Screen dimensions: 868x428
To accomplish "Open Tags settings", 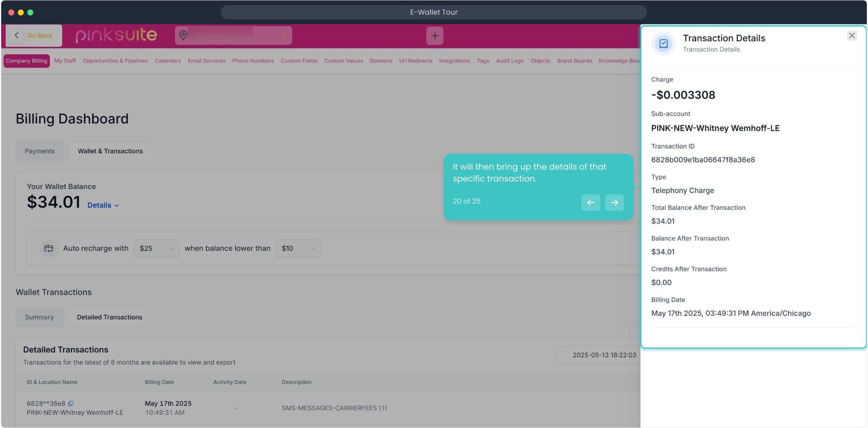I will coord(483,61).
